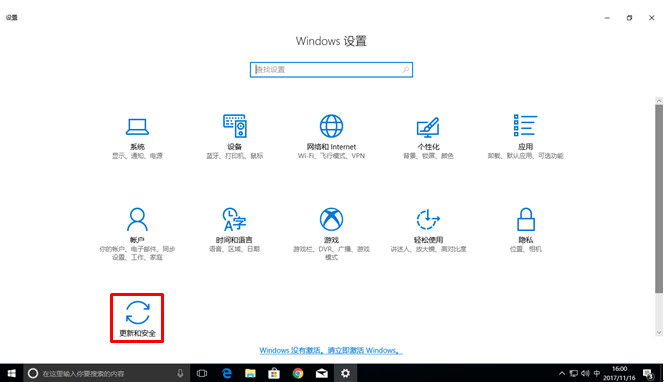Click the Cortana microphone icon
The image size is (664, 382).
(x=180, y=373)
